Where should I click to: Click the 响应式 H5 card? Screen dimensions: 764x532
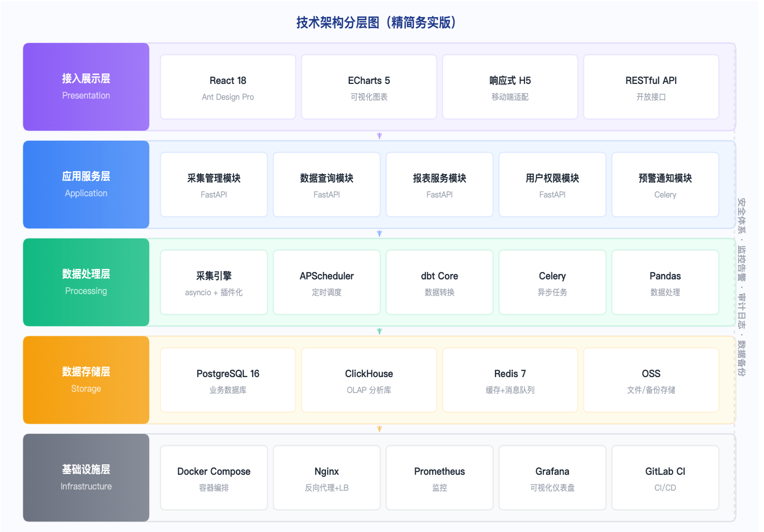point(510,87)
